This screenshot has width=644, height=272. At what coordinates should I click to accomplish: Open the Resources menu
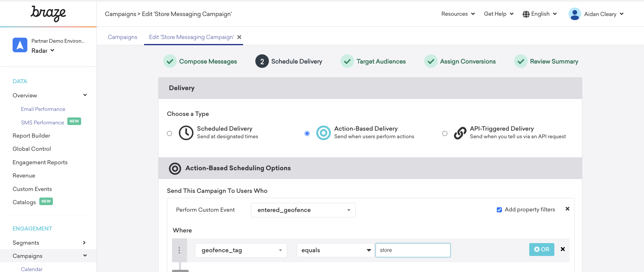pos(458,14)
